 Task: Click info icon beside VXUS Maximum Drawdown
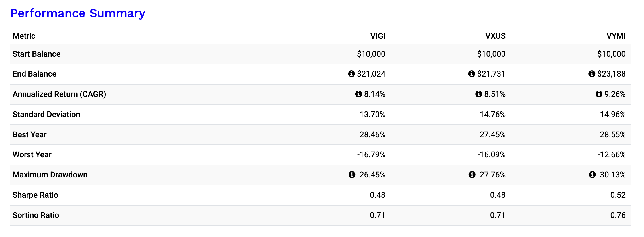pos(472,175)
